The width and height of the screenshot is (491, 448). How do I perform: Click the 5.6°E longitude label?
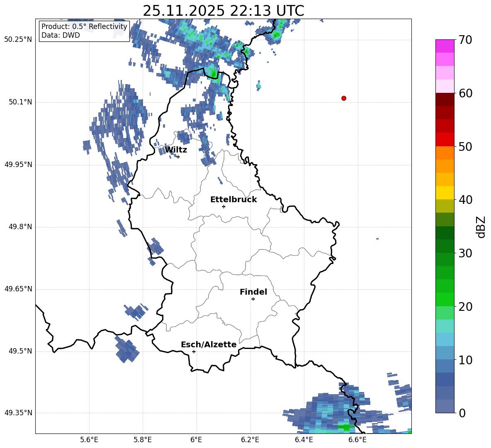pos(89,440)
